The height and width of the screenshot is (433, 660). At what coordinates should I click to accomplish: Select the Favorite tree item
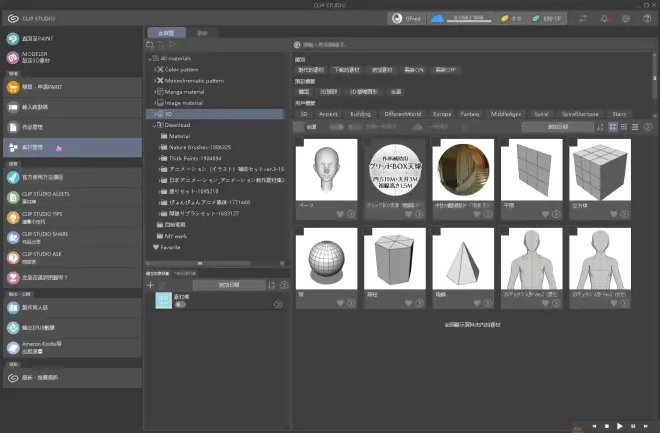(170, 247)
